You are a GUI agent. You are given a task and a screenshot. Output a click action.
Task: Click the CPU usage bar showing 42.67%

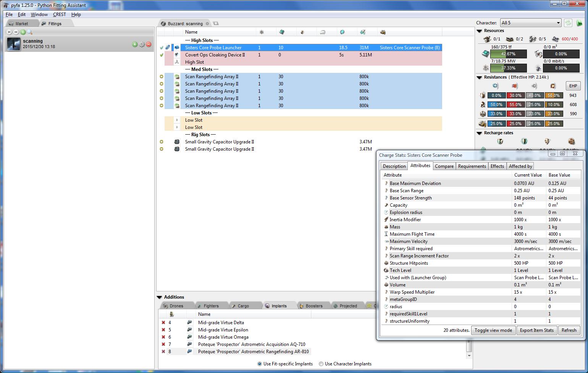[508, 54]
